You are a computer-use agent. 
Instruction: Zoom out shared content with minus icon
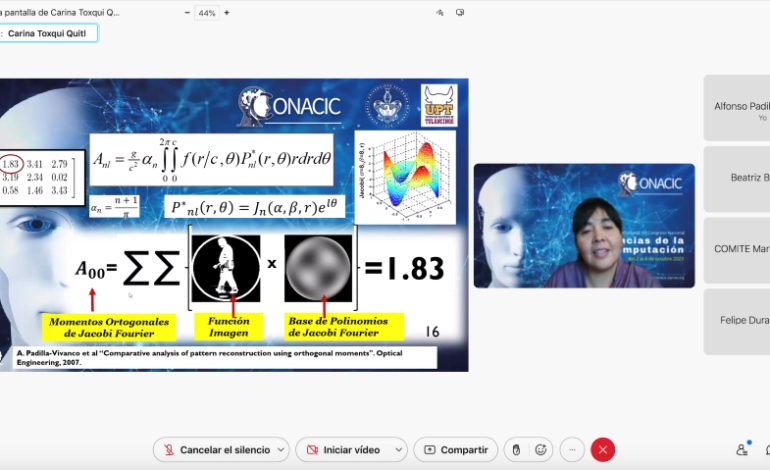tap(188, 13)
